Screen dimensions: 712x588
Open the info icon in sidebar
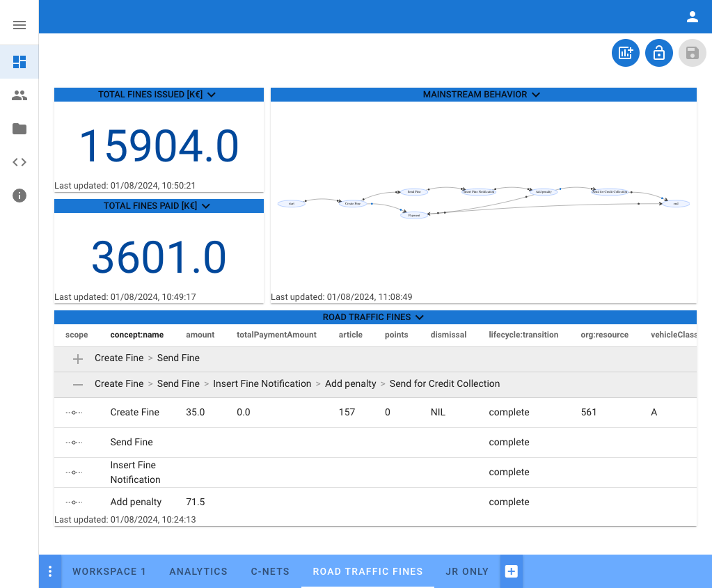pyautogui.click(x=19, y=196)
